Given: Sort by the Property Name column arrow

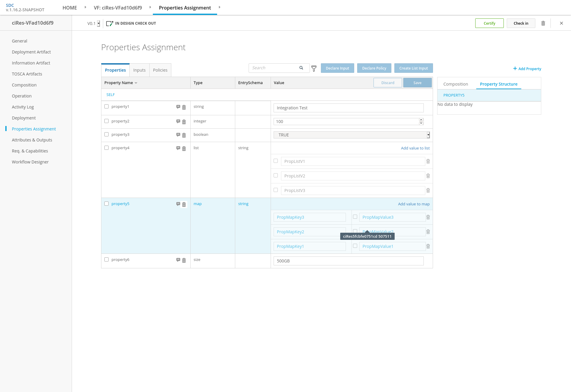Looking at the screenshot, I should pyautogui.click(x=136, y=83).
